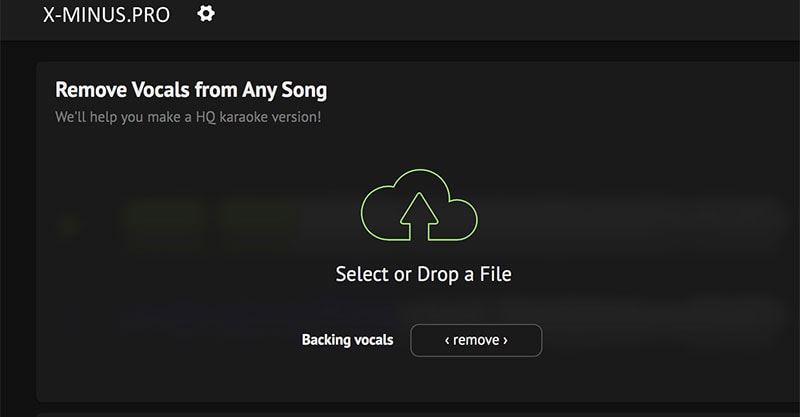The width and height of the screenshot is (800, 417).
Task: Click the word 'remove' in the selector box
Action: tap(476, 340)
